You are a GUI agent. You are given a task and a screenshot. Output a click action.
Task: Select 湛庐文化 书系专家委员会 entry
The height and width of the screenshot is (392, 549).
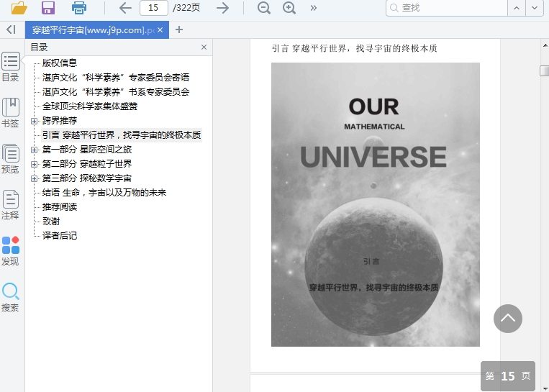tap(116, 91)
